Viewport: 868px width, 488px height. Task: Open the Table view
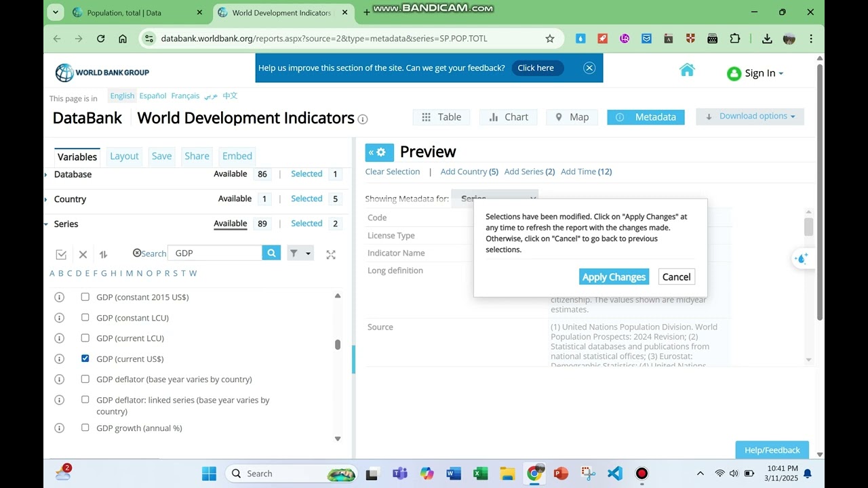[441, 117]
